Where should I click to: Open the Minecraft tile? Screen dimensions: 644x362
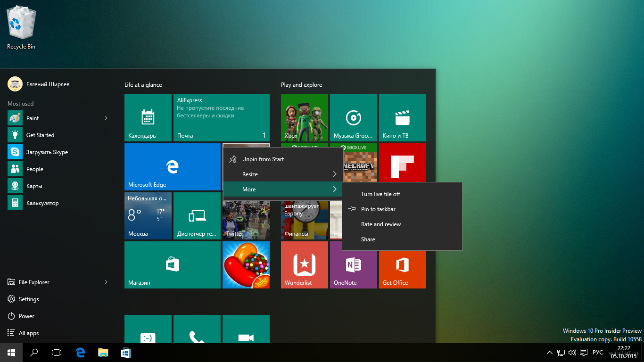(361, 163)
